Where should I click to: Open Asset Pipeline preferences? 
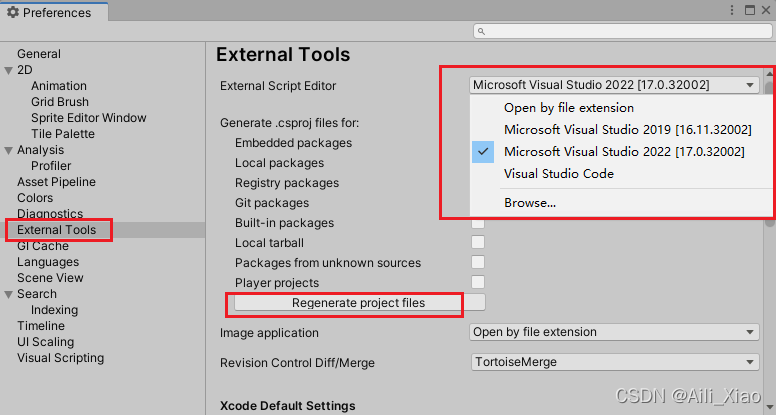coord(56,182)
